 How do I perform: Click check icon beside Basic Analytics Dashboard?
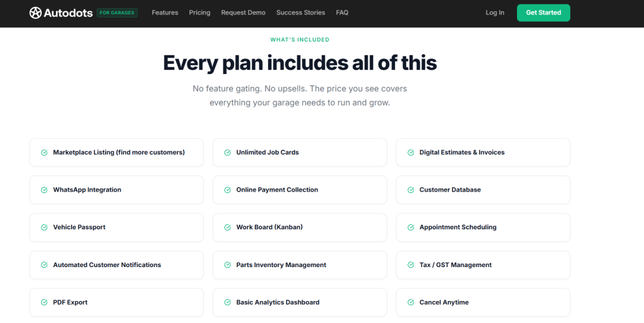[227, 302]
